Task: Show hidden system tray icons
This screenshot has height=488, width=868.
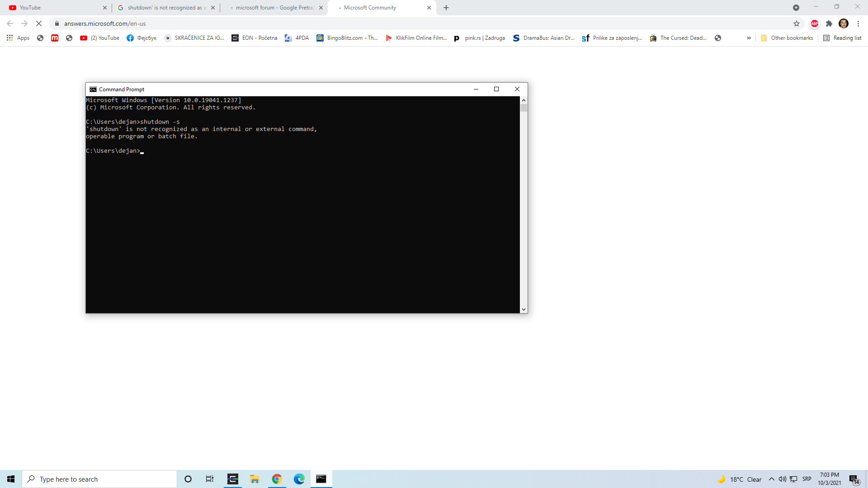Action: (x=772, y=479)
